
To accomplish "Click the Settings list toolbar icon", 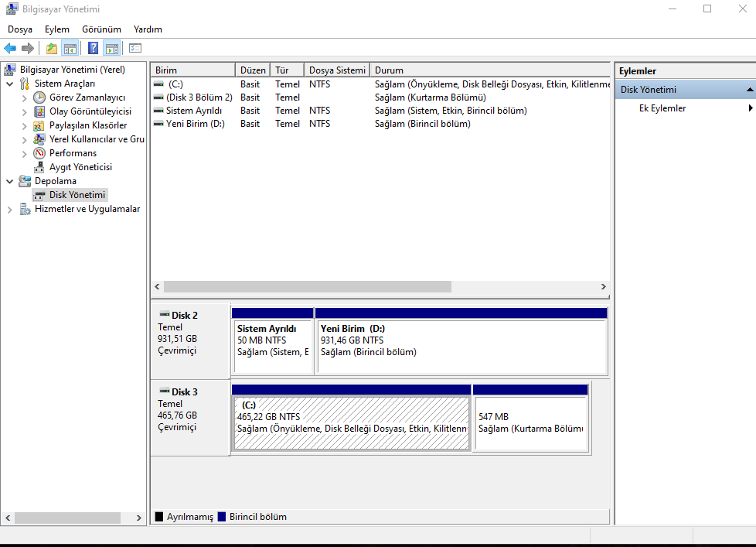I will click(x=135, y=48).
